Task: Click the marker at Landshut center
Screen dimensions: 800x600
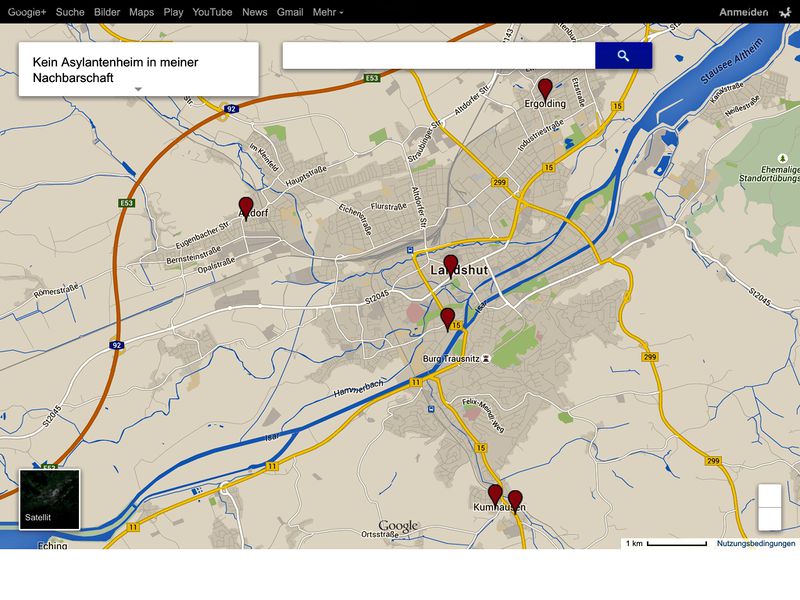Action: [452, 260]
